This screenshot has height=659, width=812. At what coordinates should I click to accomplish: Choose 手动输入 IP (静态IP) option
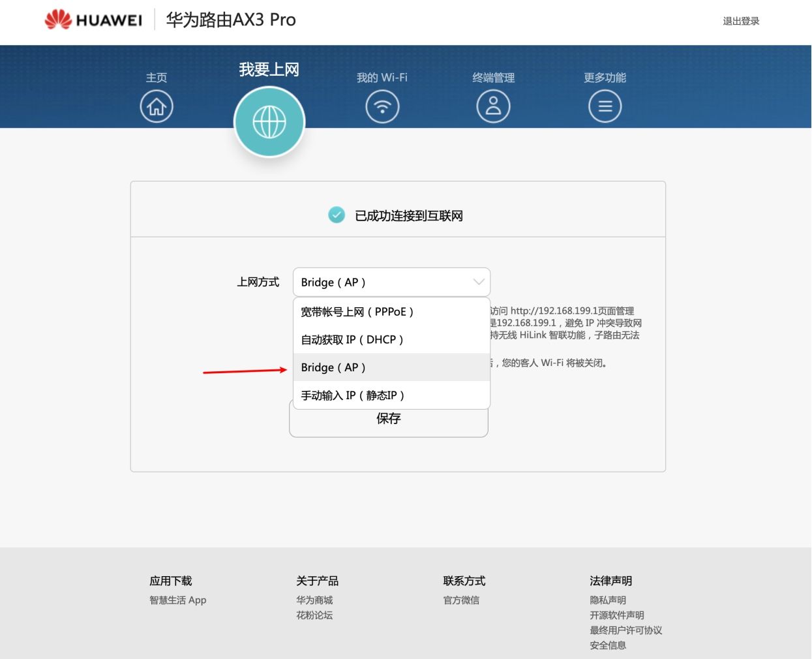(391, 395)
